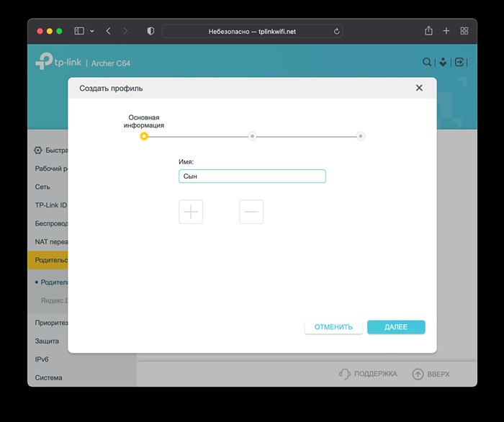Screen dimensions: 504x422
Task: Click the privacy shield icon
Action: coord(150,31)
